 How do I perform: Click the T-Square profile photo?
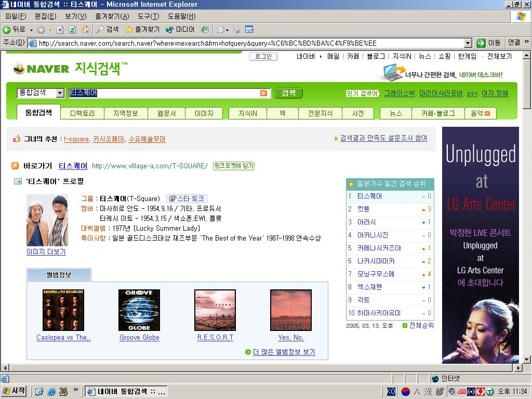(47, 220)
